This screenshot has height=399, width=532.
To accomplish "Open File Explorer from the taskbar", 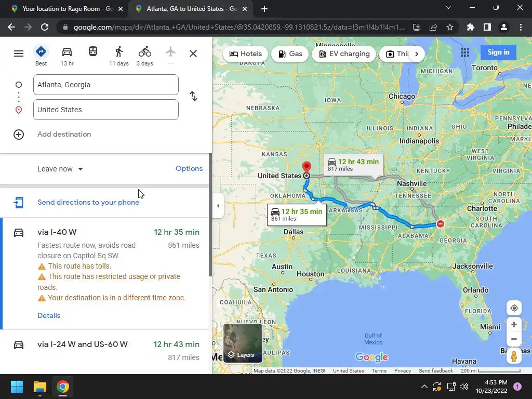I will pos(39,387).
